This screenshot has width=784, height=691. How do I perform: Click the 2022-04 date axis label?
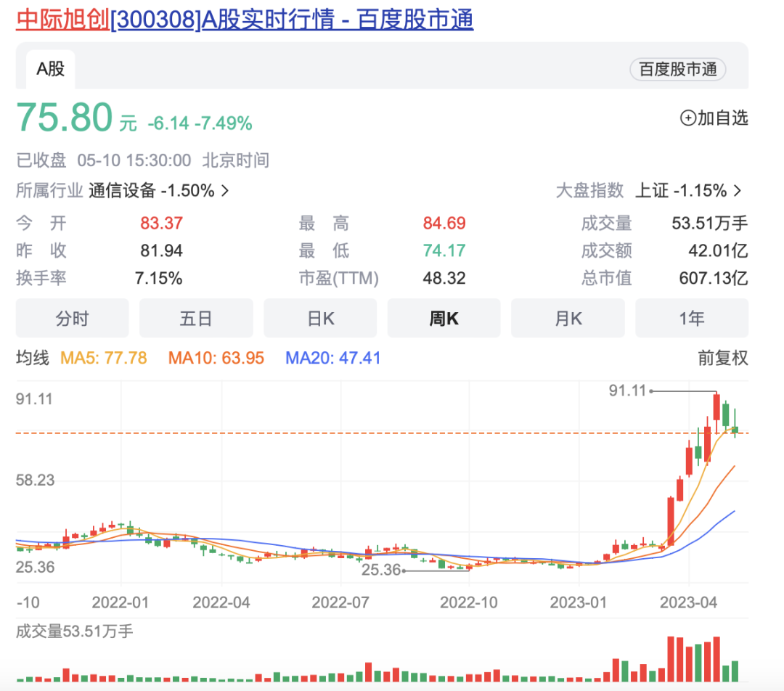click(x=221, y=602)
